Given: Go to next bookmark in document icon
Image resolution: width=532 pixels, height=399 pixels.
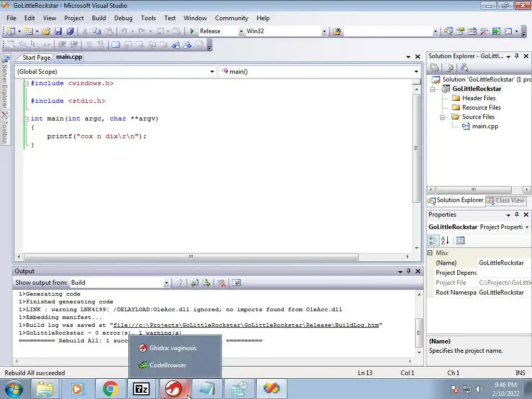Looking at the screenshot, I should pos(187,45).
